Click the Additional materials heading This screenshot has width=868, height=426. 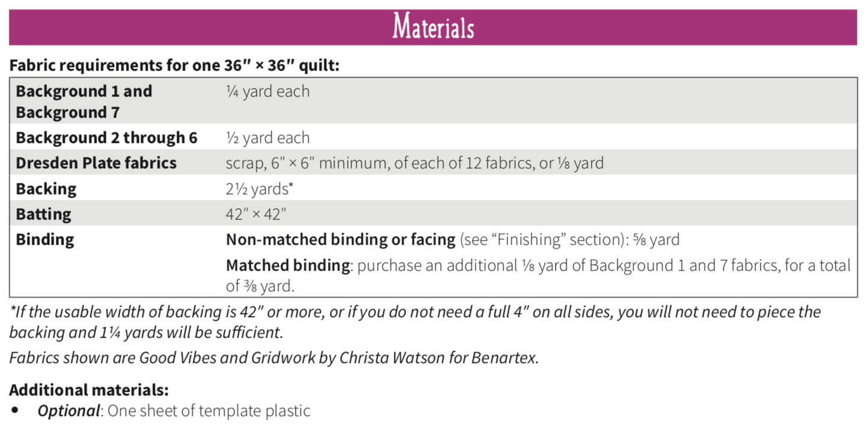tap(89, 390)
